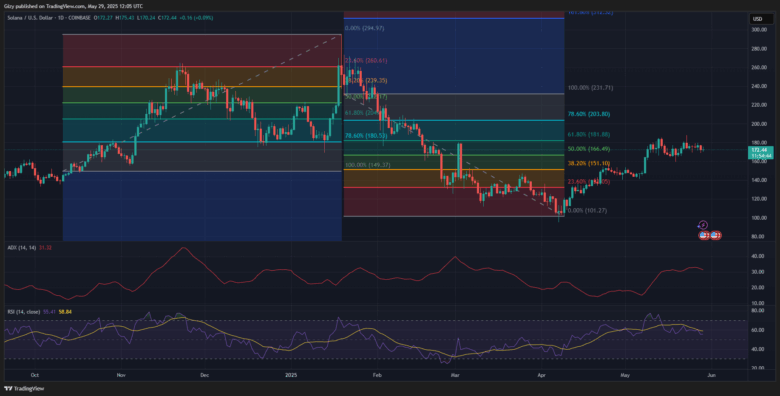Image resolution: width=780 pixels, height=396 pixels.
Task: Click the 23.60% (260.61) Fibonacci label
Action: [366, 60]
